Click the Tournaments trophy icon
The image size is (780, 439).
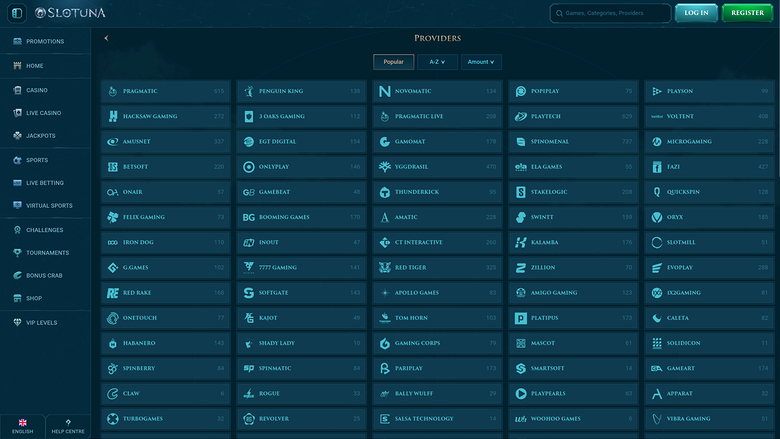[17, 253]
